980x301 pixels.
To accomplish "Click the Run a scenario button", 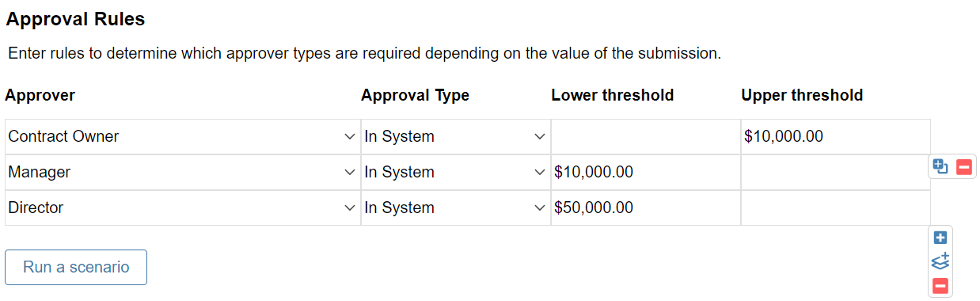I will pyautogui.click(x=76, y=267).
